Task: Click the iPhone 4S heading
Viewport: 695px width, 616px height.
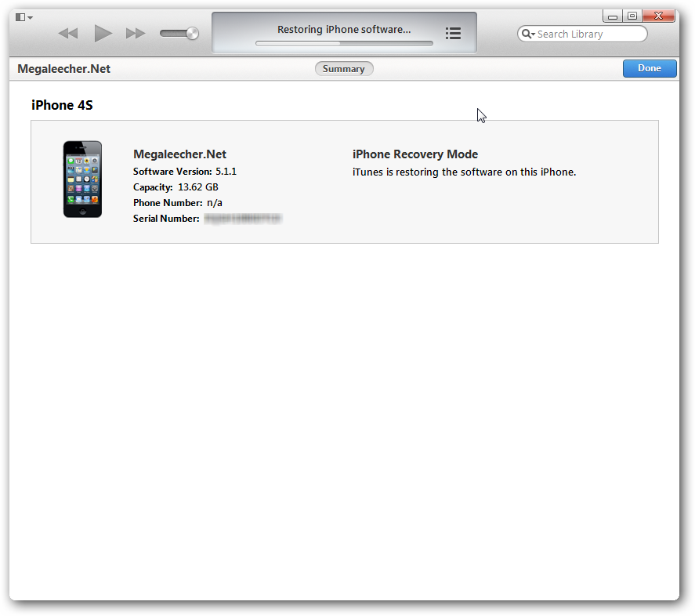Action: (62, 105)
